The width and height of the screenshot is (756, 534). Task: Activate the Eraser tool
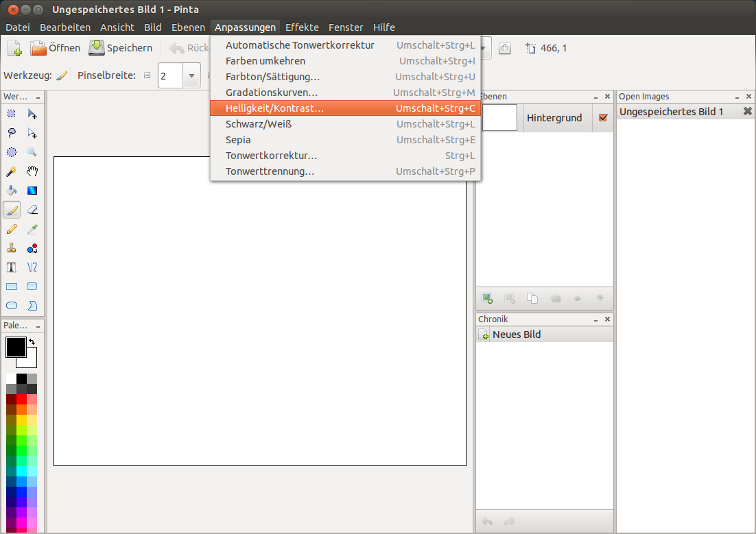click(32, 210)
